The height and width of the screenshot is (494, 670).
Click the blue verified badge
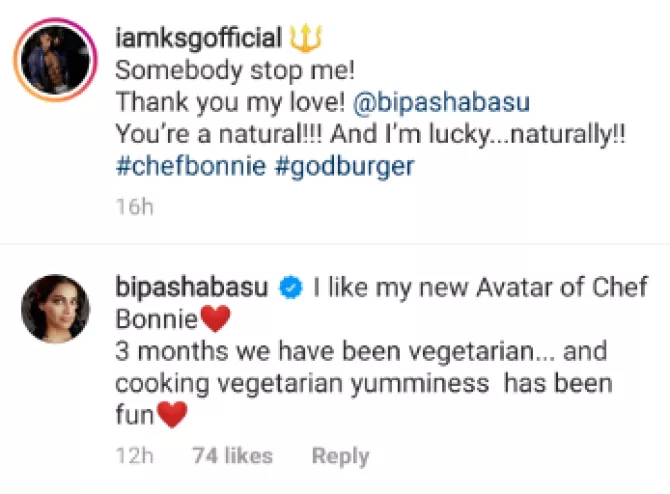[292, 290]
